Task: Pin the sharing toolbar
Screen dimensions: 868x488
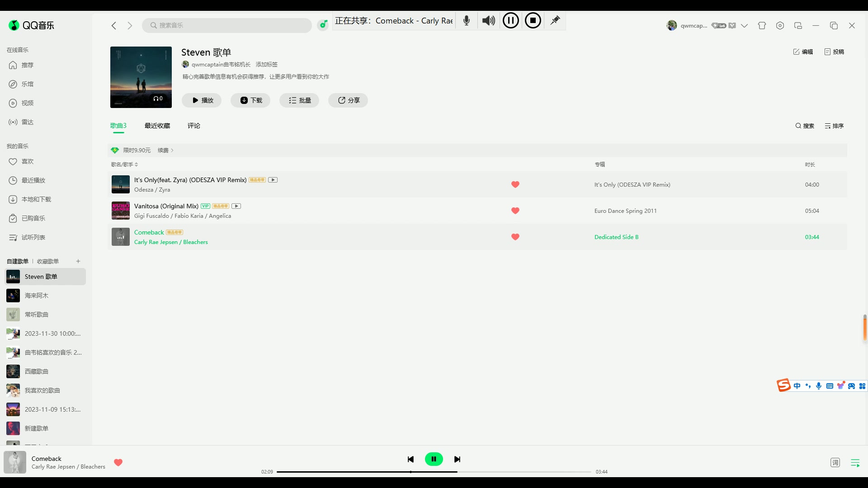Action: point(555,21)
